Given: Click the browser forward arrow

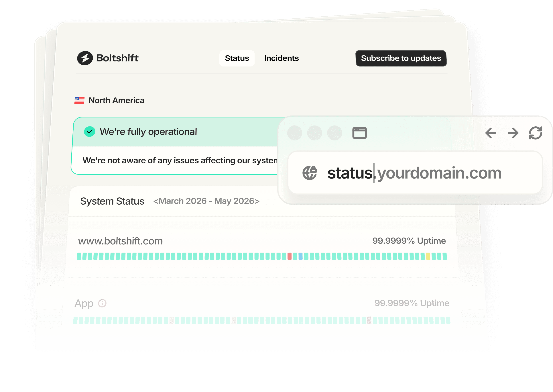Looking at the screenshot, I should (x=513, y=133).
